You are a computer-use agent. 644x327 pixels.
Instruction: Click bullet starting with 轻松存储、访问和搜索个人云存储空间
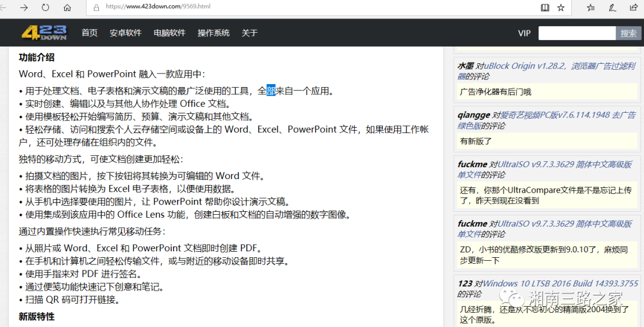[224, 136]
